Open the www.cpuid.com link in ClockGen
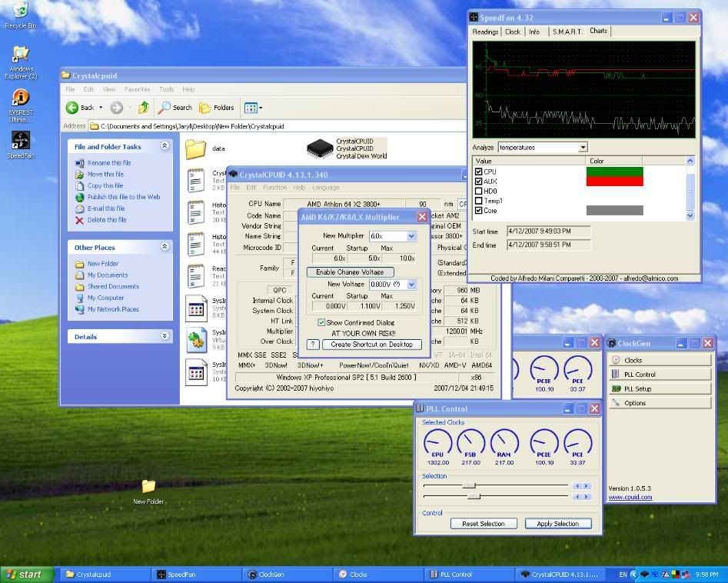728x583 pixels. [630, 497]
